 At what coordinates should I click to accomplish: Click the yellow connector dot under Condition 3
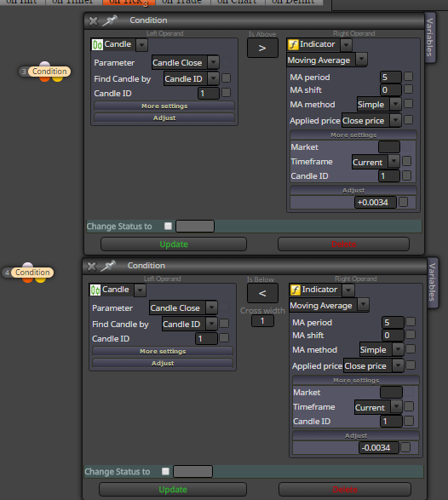(57, 78)
